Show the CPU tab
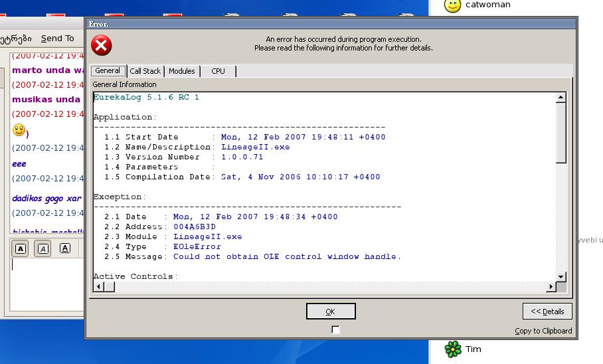 (x=218, y=71)
